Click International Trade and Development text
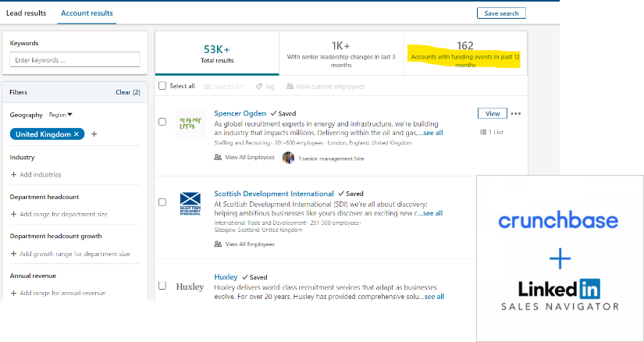Screen dimensions: 644x342 tap(261, 223)
